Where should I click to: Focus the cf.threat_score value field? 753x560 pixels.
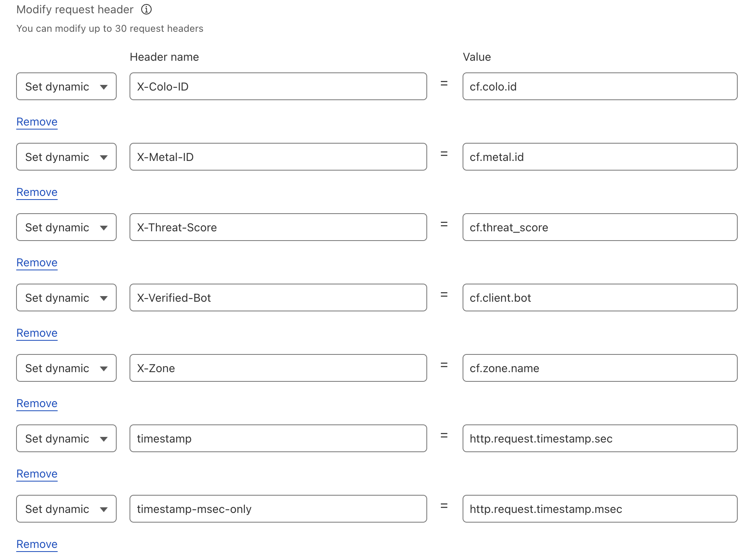click(600, 227)
